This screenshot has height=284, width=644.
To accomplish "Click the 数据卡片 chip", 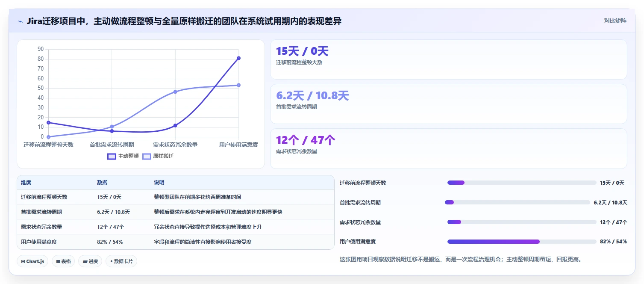I will 121,261.
